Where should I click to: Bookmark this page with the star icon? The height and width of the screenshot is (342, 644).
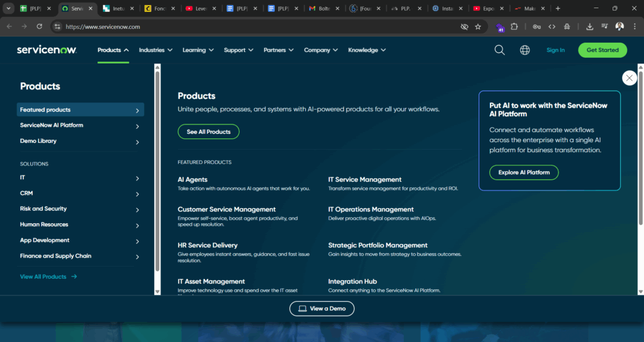pos(478,26)
